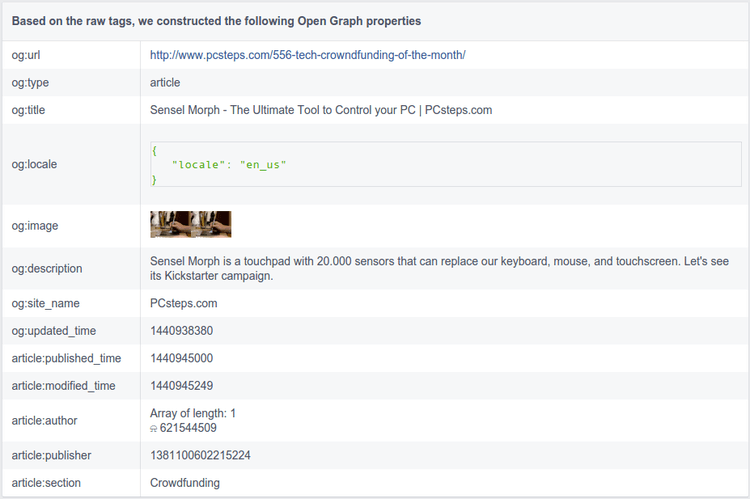Image resolution: width=750 pixels, height=499 pixels.
Task: Click the og:updated_time property label
Action: [54, 331]
